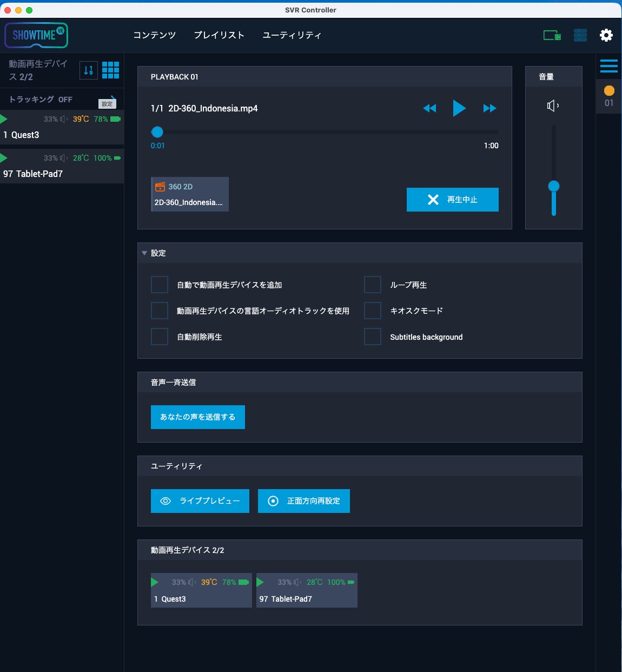Select the 360 2D clip thumbnail

(x=190, y=194)
